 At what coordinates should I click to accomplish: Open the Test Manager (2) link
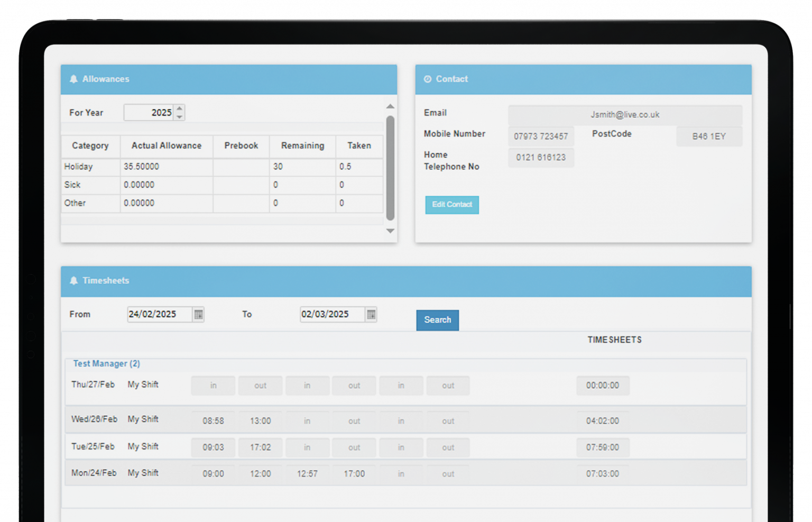[106, 363]
